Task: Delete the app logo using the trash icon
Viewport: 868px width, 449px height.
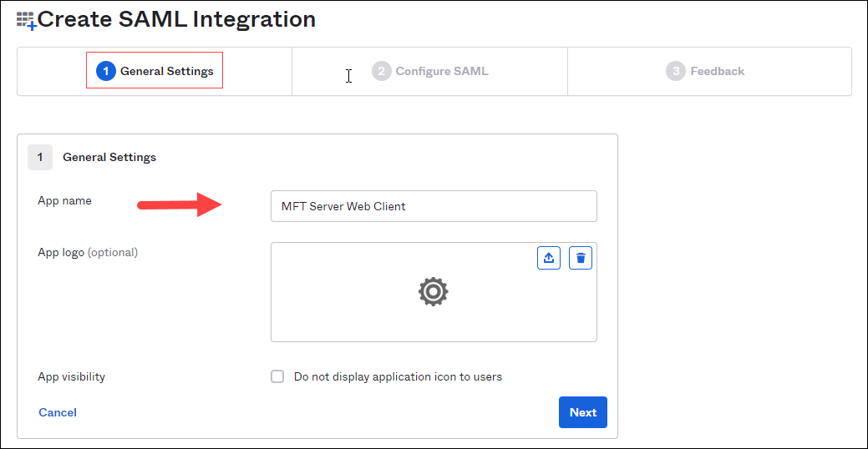Action: (581, 258)
